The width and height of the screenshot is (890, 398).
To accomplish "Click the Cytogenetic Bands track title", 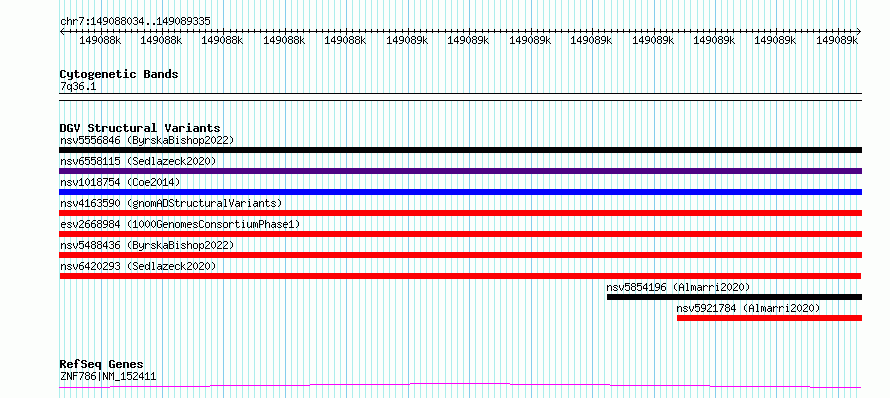I will (x=119, y=74).
